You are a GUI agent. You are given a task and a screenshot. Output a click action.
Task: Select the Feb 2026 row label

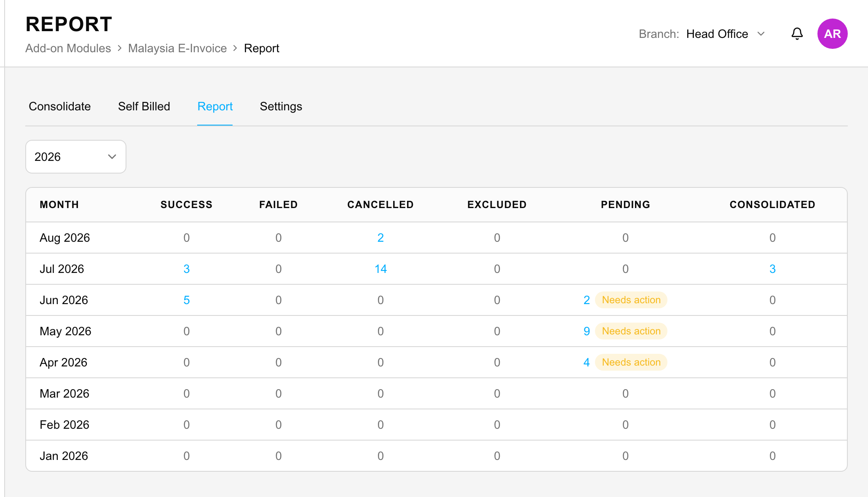pos(64,425)
